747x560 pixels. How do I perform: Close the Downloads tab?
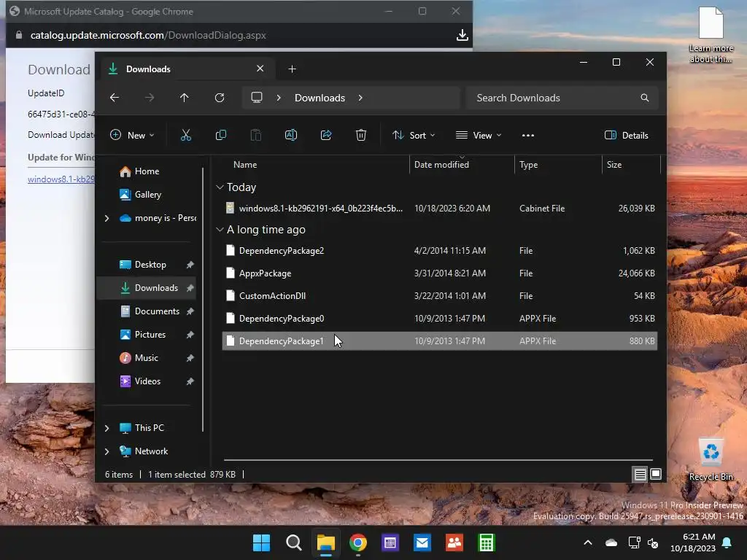pos(260,69)
